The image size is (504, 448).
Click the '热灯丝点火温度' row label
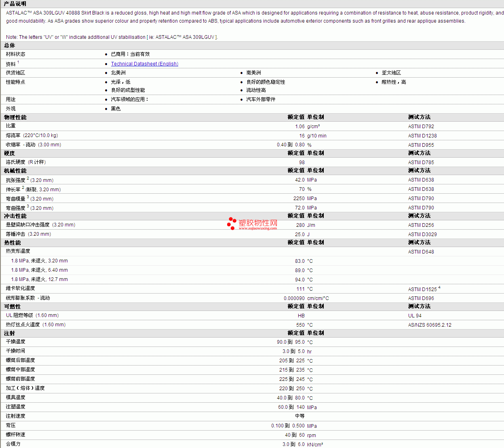point(23,325)
